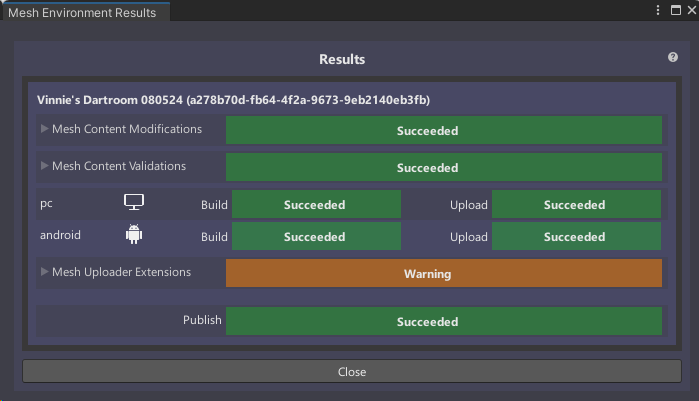Click the orange Warning status bar
This screenshot has width=699, height=401.
444,273
